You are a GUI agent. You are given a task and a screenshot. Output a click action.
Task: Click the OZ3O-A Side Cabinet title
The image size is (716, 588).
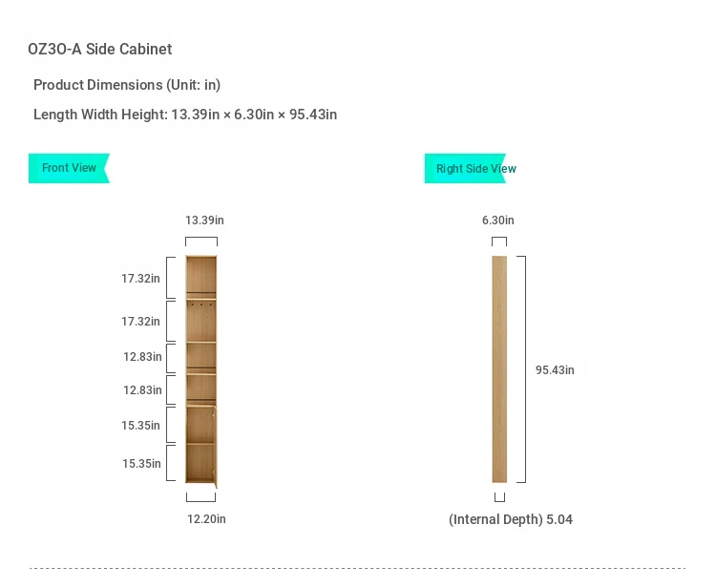pyautogui.click(x=100, y=49)
